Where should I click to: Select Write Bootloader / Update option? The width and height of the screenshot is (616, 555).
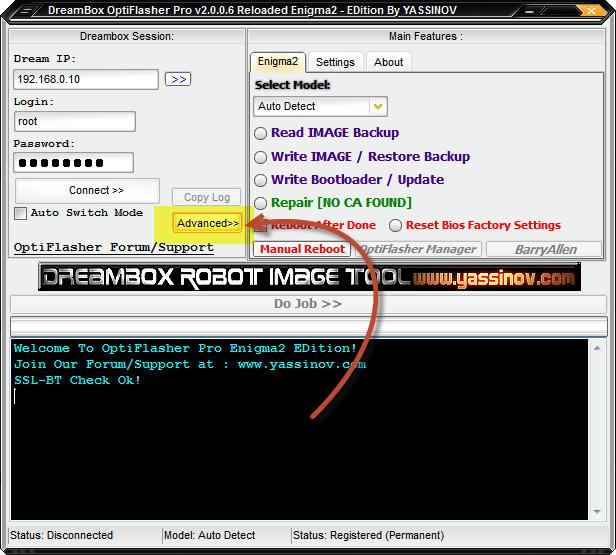[260, 180]
